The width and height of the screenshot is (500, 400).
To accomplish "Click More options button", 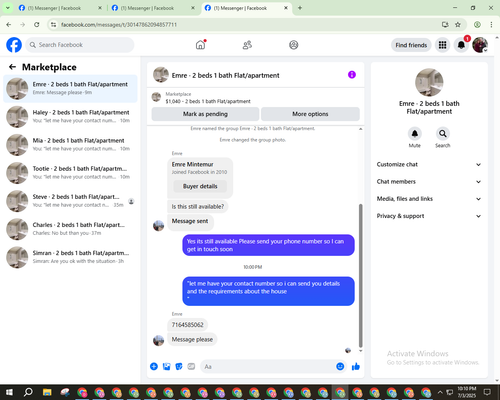I will click(310, 114).
